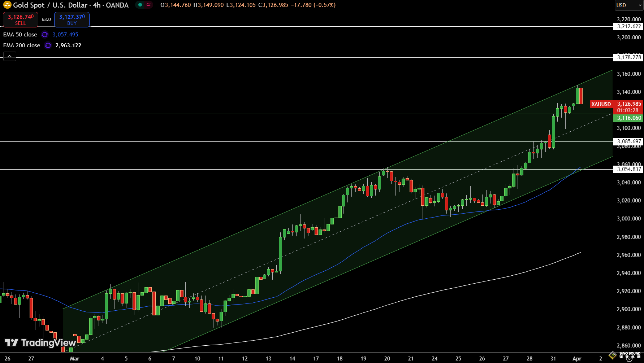
Task: Click the XAUUSD red price label
Action: tap(601, 104)
